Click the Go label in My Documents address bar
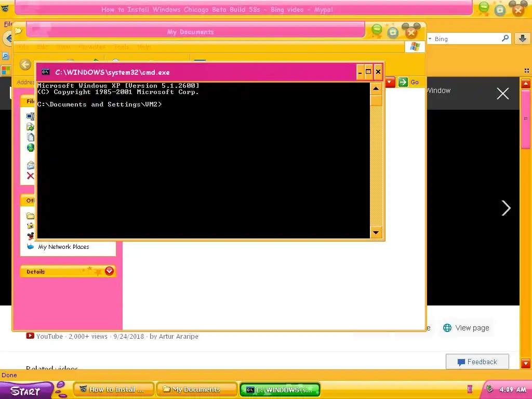 (414, 82)
